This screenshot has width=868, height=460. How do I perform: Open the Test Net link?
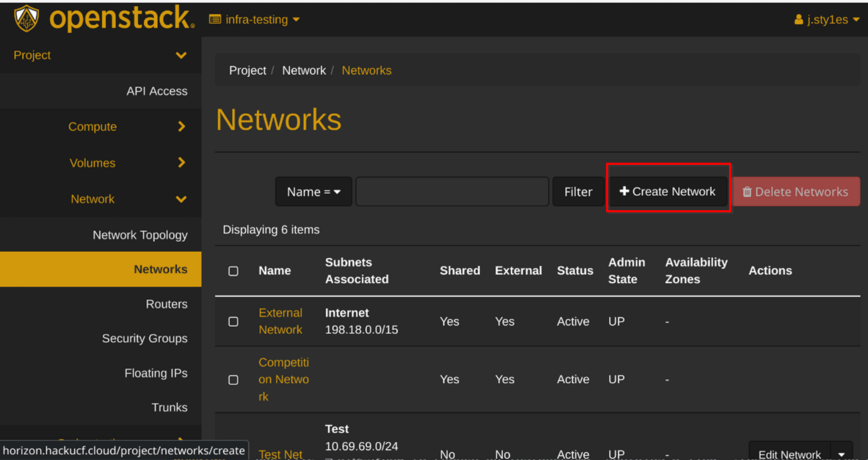coord(280,454)
